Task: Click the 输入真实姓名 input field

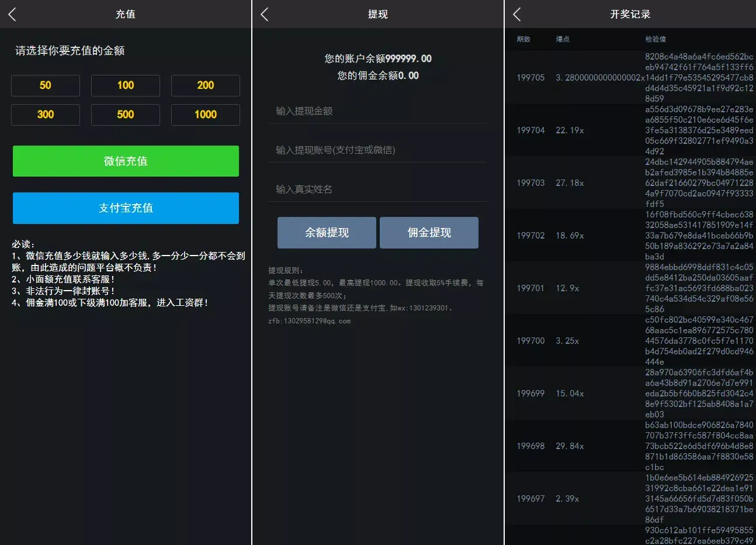Action: click(x=377, y=189)
